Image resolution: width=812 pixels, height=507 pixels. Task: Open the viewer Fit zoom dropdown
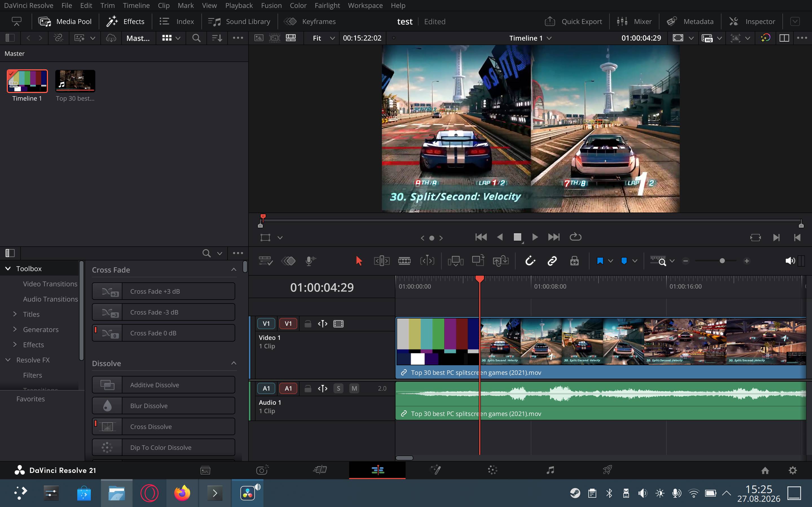click(324, 38)
